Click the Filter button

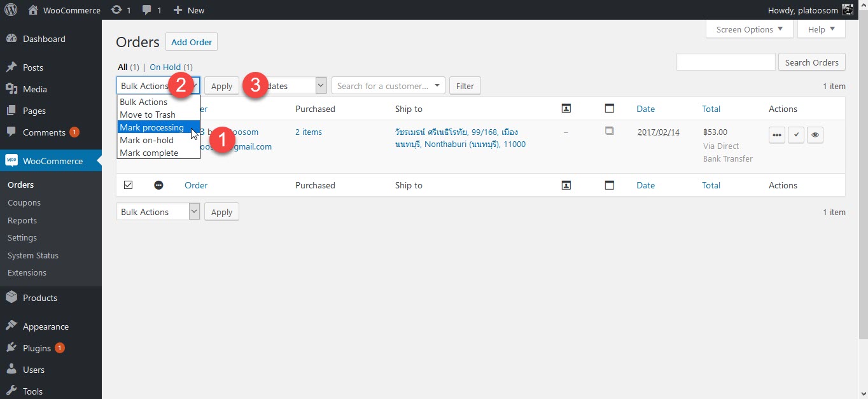(465, 86)
